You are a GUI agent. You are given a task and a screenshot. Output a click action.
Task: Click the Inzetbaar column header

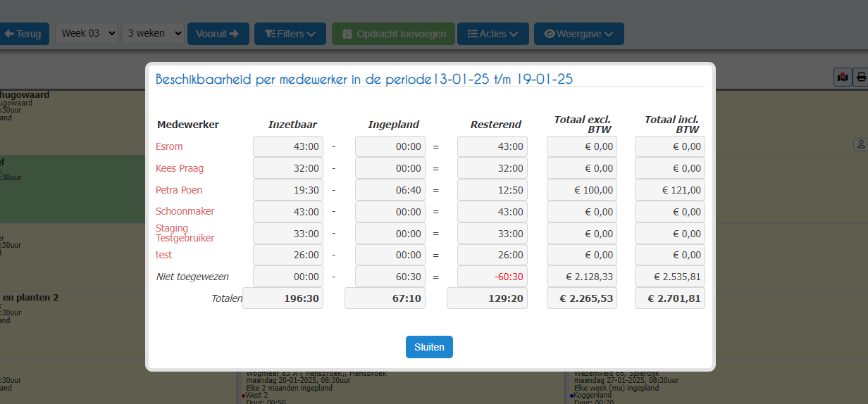(292, 125)
